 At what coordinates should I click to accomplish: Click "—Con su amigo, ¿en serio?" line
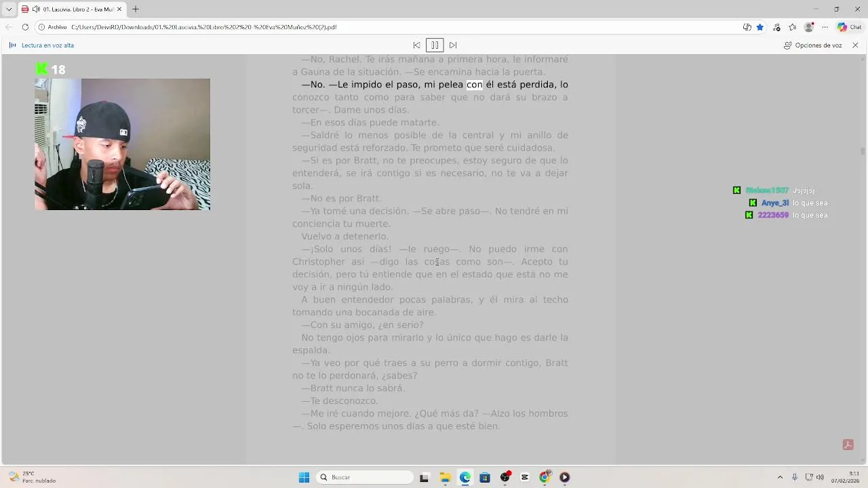[363, 325]
